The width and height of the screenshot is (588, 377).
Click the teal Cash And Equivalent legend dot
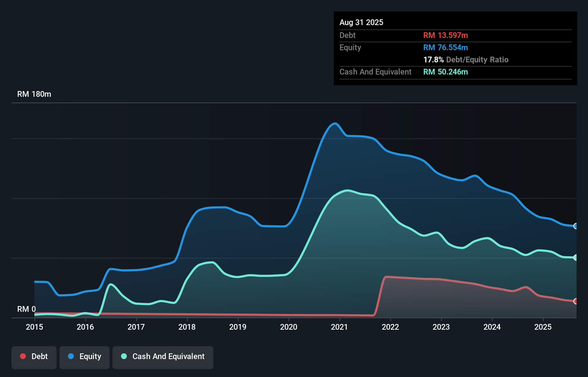click(x=124, y=356)
